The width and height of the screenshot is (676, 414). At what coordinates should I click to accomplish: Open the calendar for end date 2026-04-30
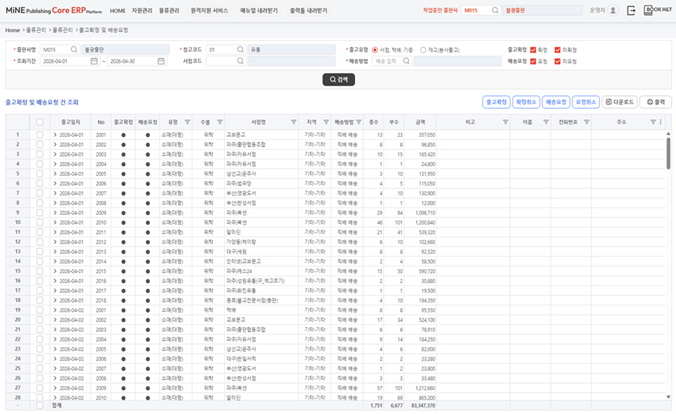(x=161, y=61)
